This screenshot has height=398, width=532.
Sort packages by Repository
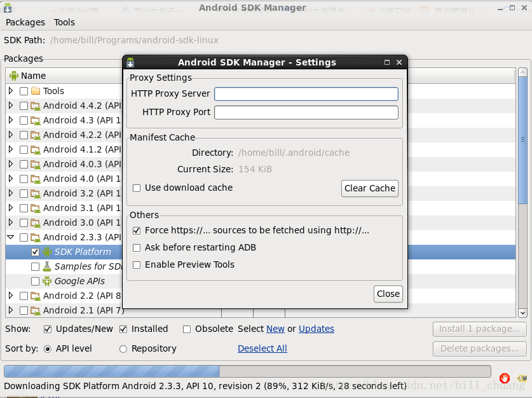pos(123,349)
